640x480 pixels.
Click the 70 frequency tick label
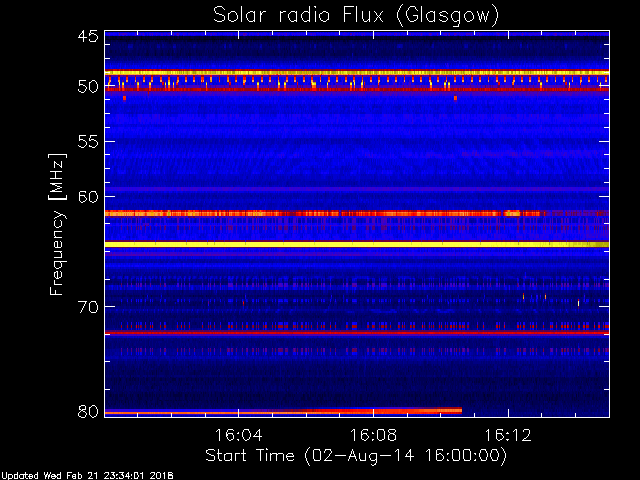click(x=88, y=307)
